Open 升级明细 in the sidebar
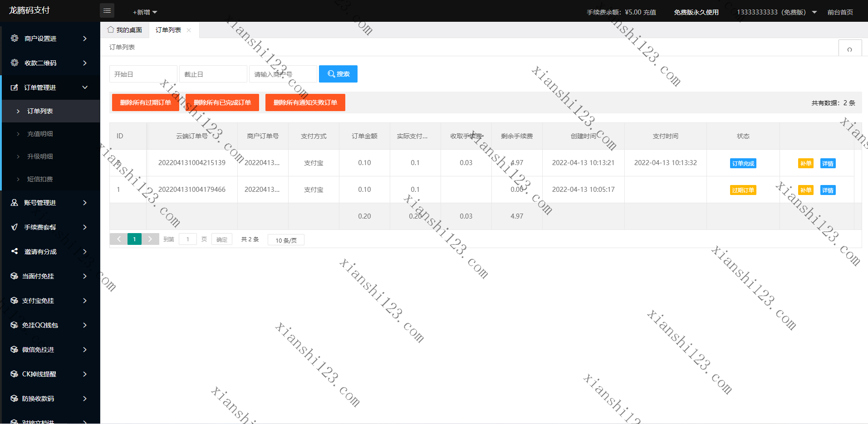Screen dimensions: 868x424 [51, 156]
